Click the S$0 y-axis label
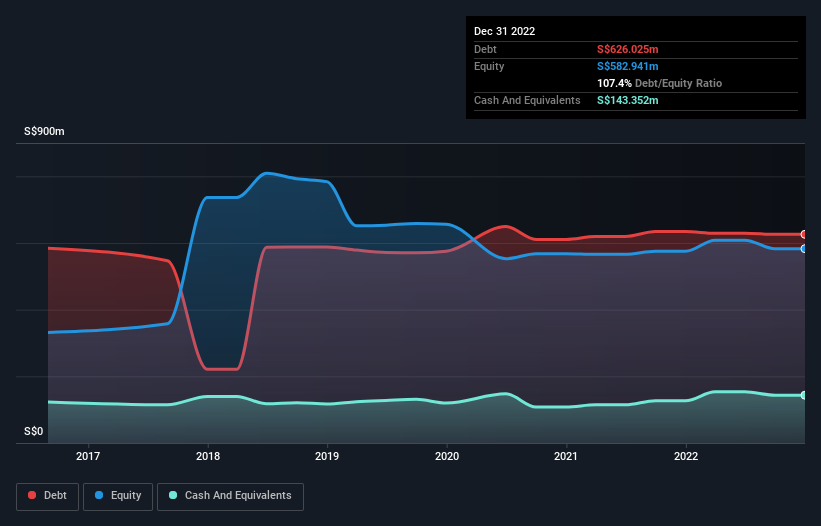The width and height of the screenshot is (821, 526). pyautogui.click(x=34, y=431)
